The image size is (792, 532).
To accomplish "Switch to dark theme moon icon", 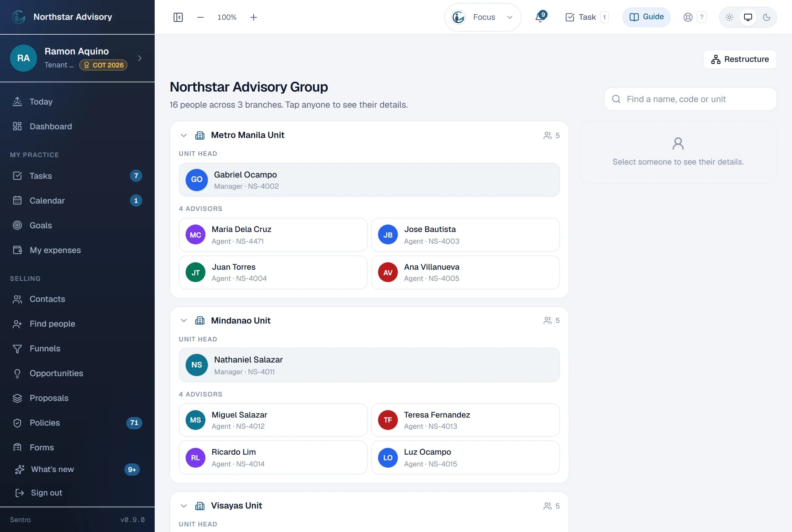I will 767,17.
